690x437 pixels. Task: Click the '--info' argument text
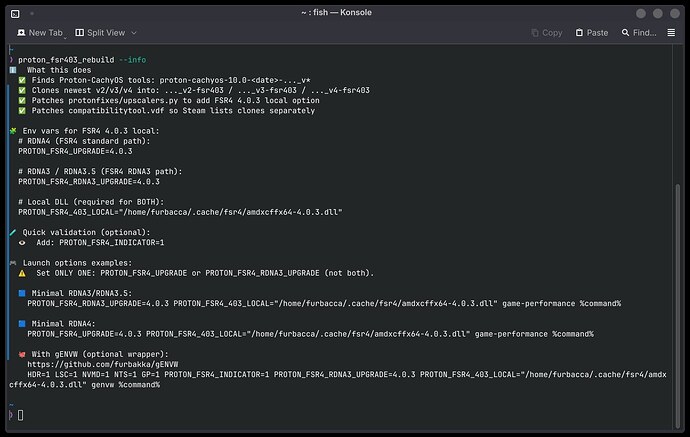pyautogui.click(x=132, y=60)
